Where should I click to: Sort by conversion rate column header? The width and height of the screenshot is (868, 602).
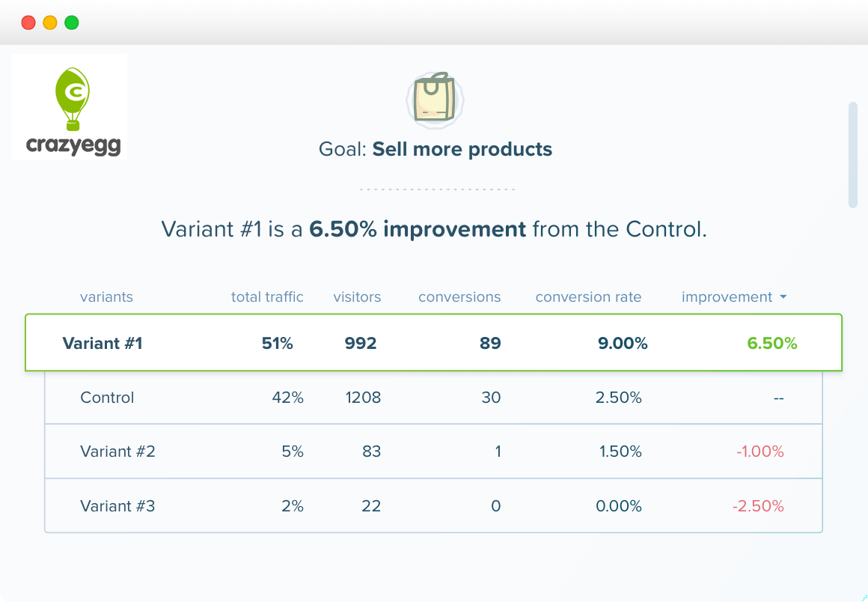[x=588, y=297]
